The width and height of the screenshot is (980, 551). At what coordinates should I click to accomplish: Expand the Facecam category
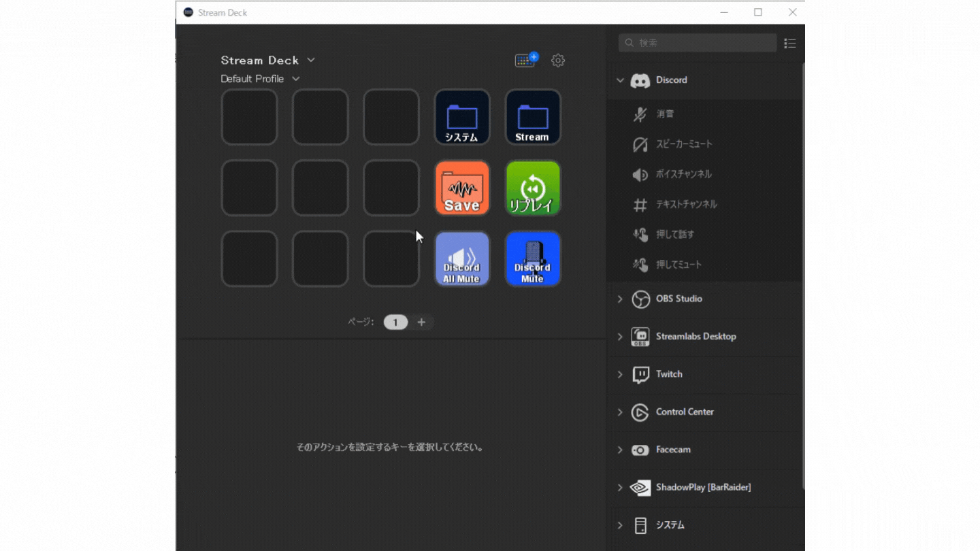(x=620, y=450)
